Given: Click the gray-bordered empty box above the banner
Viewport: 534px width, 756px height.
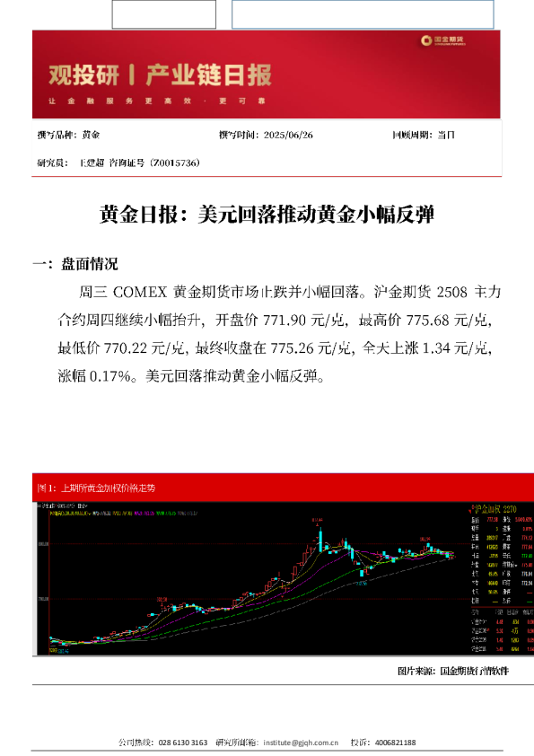Looking at the screenshot, I should (164, 14).
